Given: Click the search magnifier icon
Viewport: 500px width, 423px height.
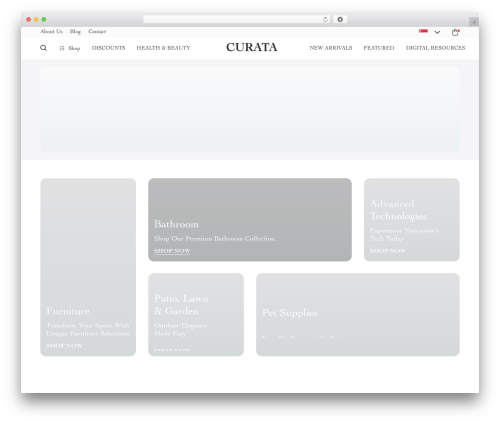Looking at the screenshot, I should coord(43,48).
